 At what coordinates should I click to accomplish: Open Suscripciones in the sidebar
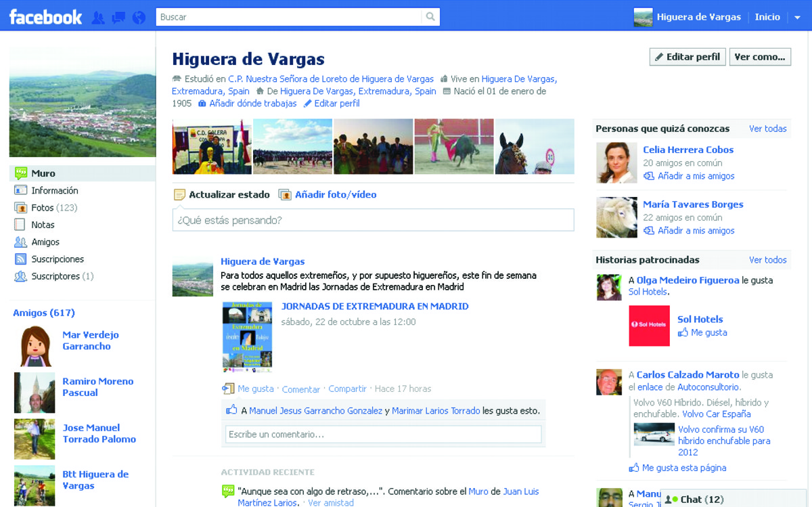coord(58,259)
